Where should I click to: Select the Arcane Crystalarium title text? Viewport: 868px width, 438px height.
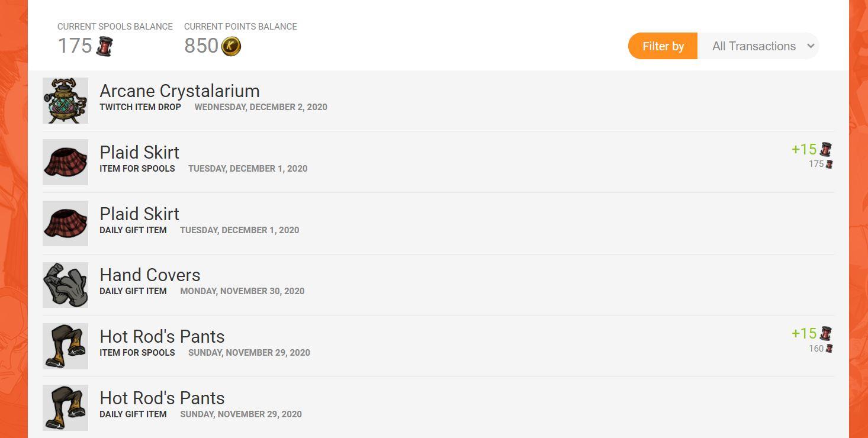[x=179, y=91]
